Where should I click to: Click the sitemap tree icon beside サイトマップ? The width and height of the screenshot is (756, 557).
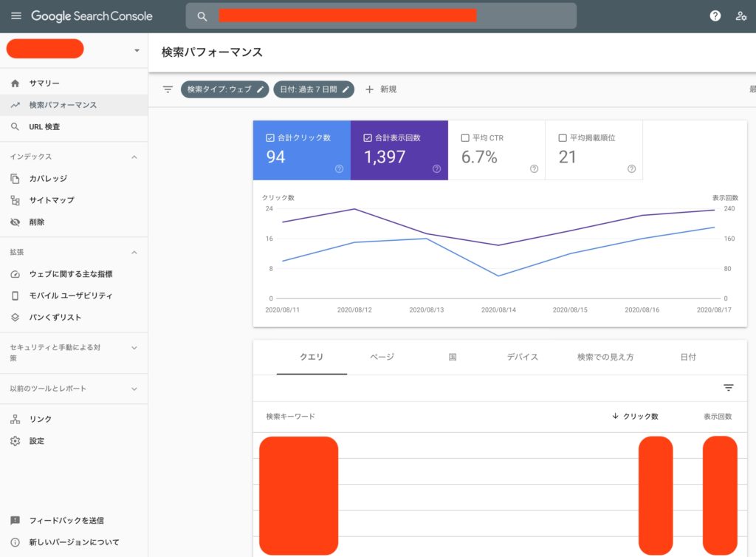pyautogui.click(x=15, y=201)
